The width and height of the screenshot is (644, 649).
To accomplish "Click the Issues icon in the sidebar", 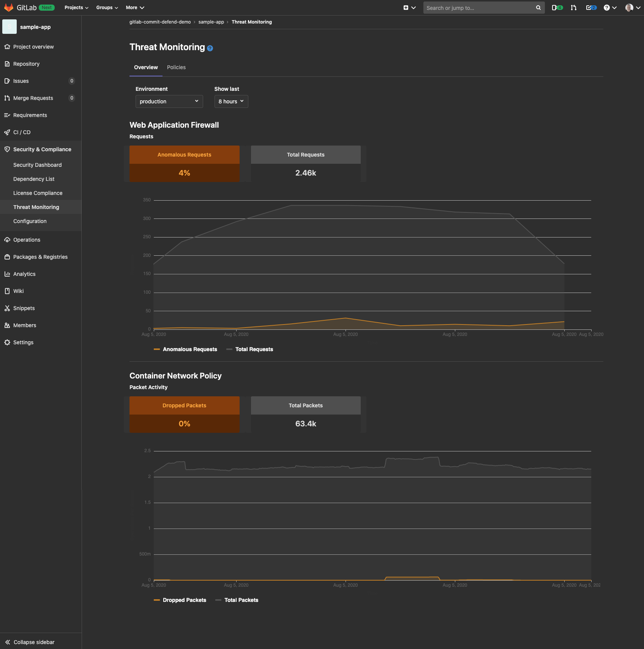I will (7, 81).
